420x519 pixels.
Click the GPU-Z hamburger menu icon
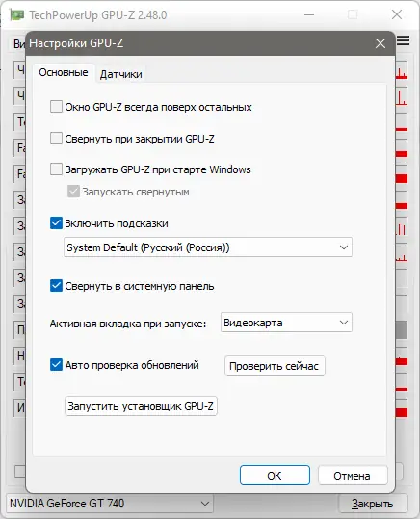pyautogui.click(x=403, y=40)
